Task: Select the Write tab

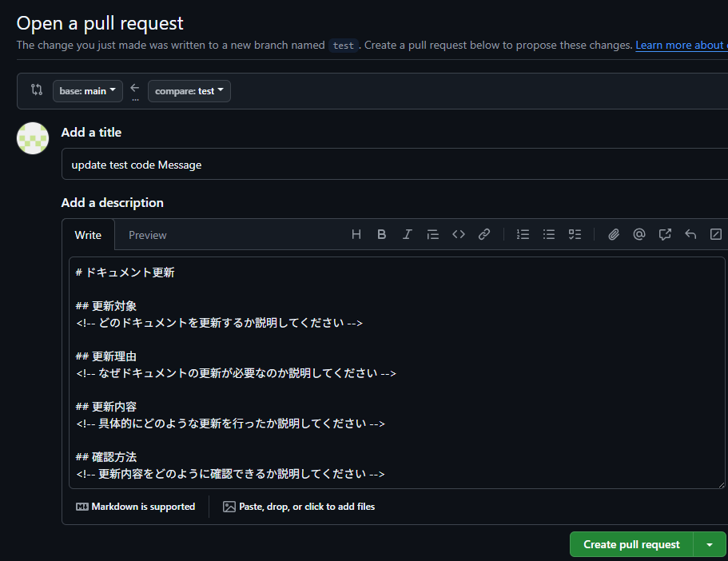Action: coord(88,235)
